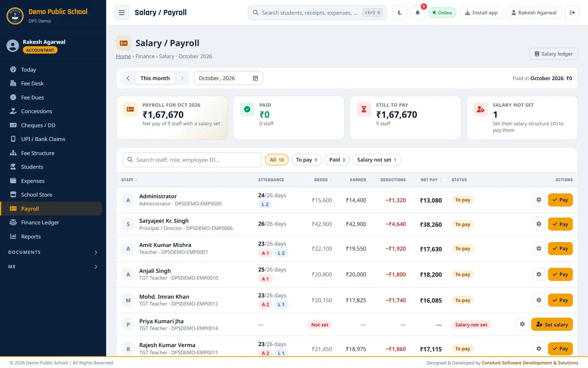Image resolution: width=588 pixels, height=368 pixels.
Task: Filter by Salary not set 1 chip
Action: [376, 160]
